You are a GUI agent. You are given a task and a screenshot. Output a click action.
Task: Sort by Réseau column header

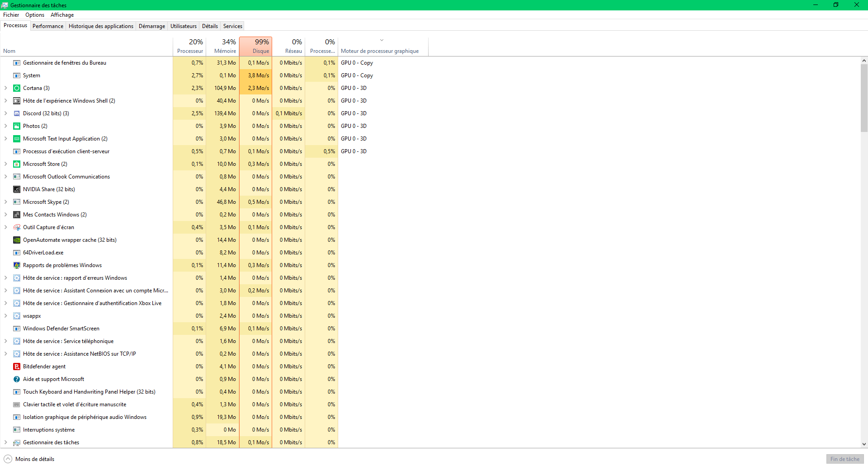tap(288, 46)
